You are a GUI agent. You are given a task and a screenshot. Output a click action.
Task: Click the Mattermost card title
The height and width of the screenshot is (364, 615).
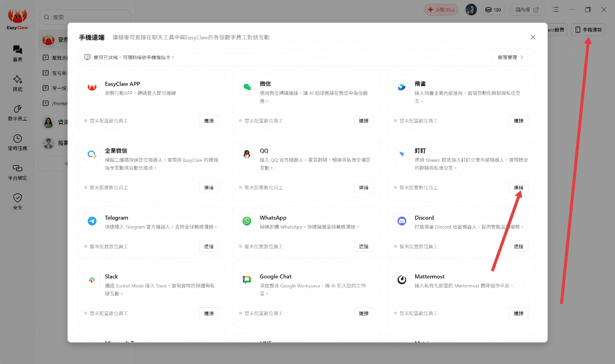pyautogui.click(x=429, y=277)
